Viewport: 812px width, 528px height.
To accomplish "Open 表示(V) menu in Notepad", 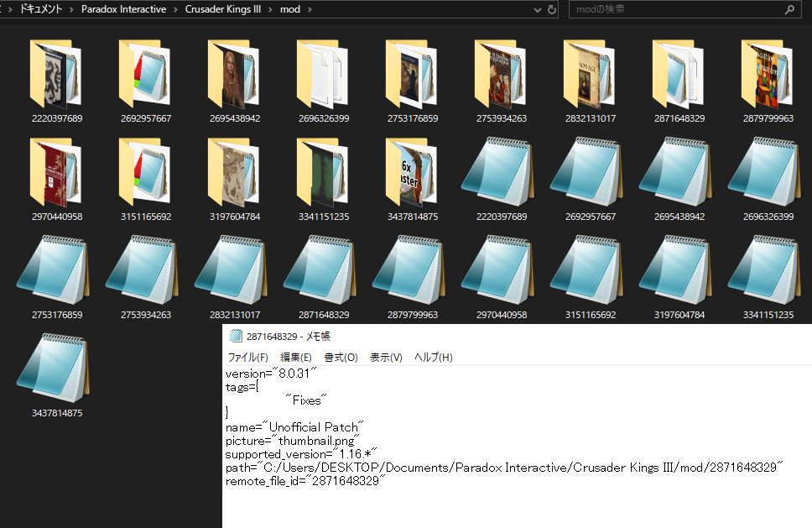I will pyautogui.click(x=386, y=357).
